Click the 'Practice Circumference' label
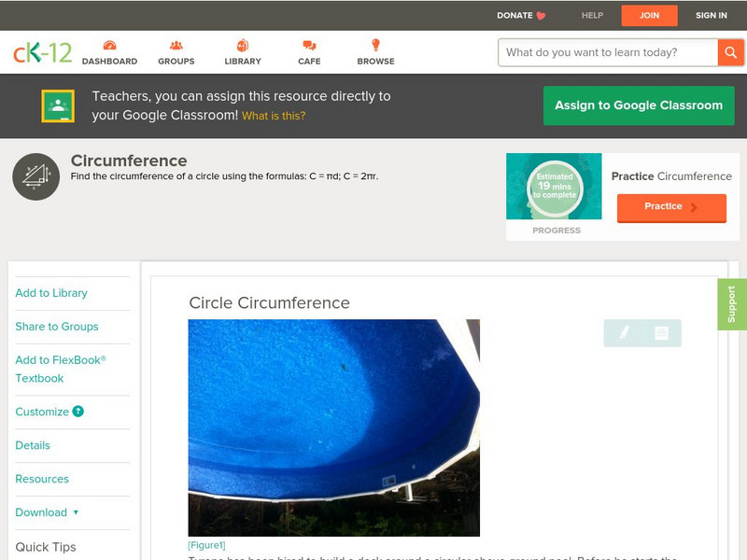Viewport: 747px width, 560px height. click(x=671, y=176)
